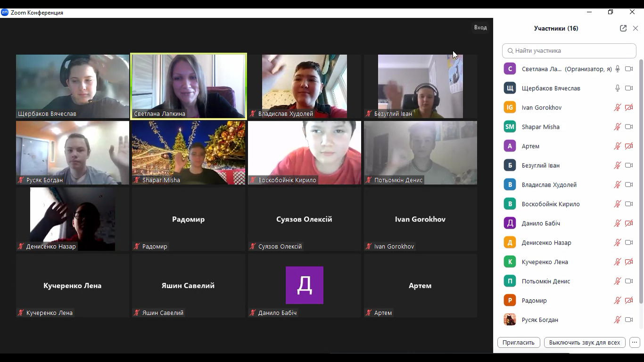
Task: Click the Вход button above the video grid
Action: click(480, 27)
